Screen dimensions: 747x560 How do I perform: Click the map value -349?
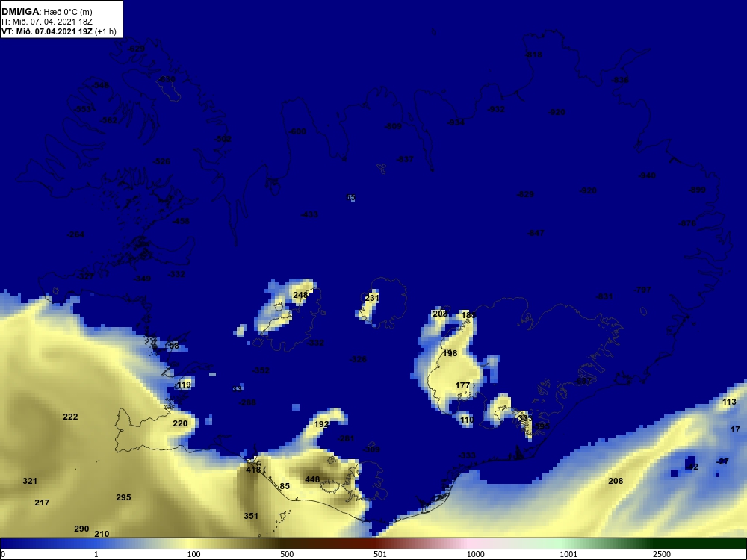tap(142, 279)
